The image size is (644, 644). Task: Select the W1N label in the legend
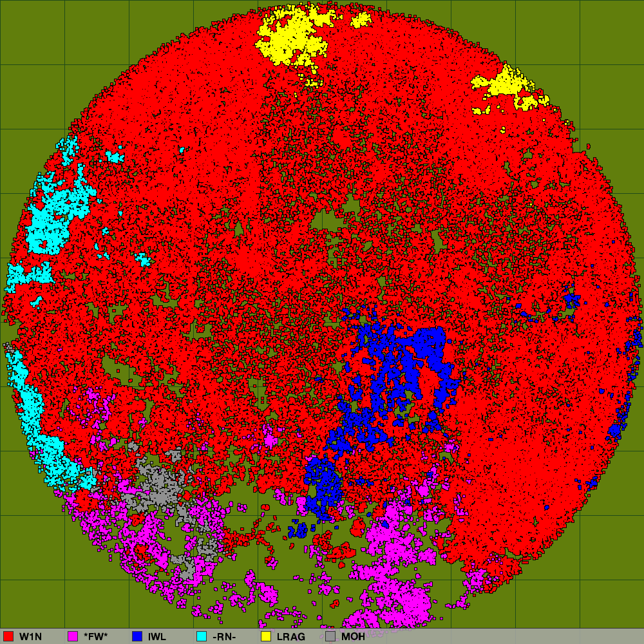(x=30, y=636)
